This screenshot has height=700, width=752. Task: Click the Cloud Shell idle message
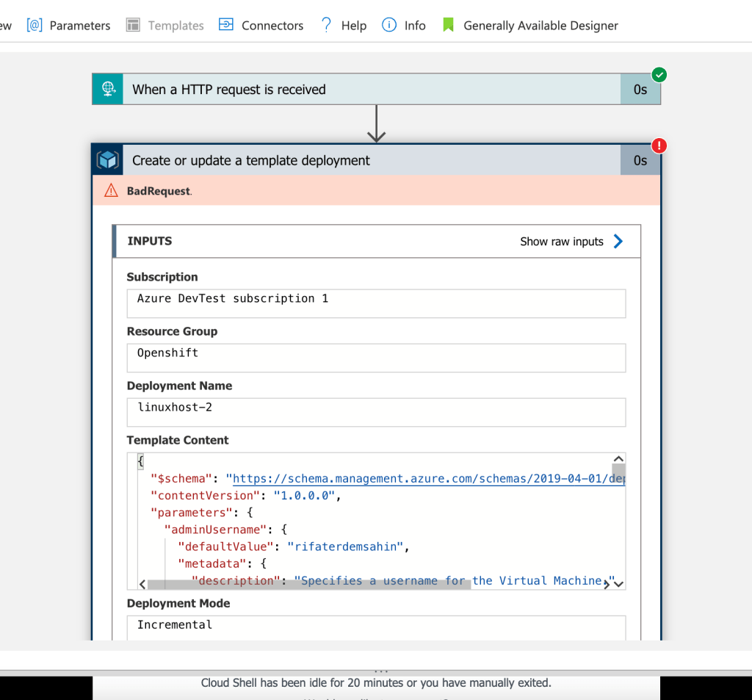click(x=376, y=682)
